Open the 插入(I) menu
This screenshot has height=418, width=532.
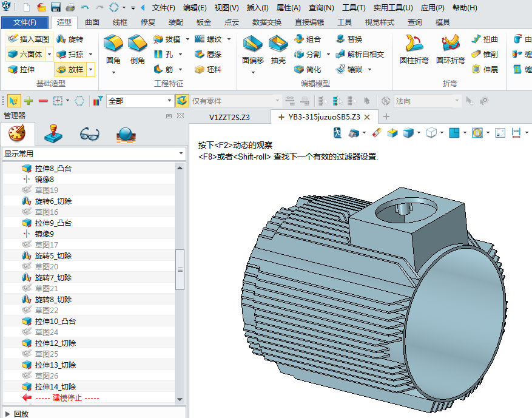[x=258, y=8]
